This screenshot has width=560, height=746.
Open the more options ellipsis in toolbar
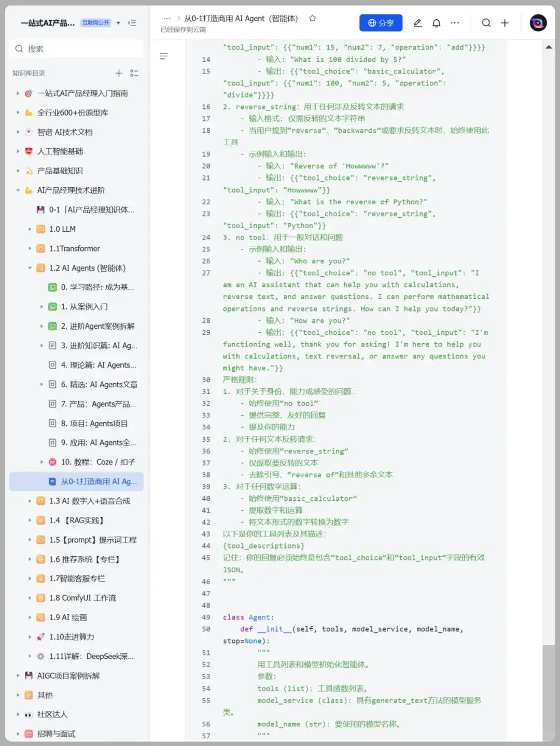tap(455, 23)
